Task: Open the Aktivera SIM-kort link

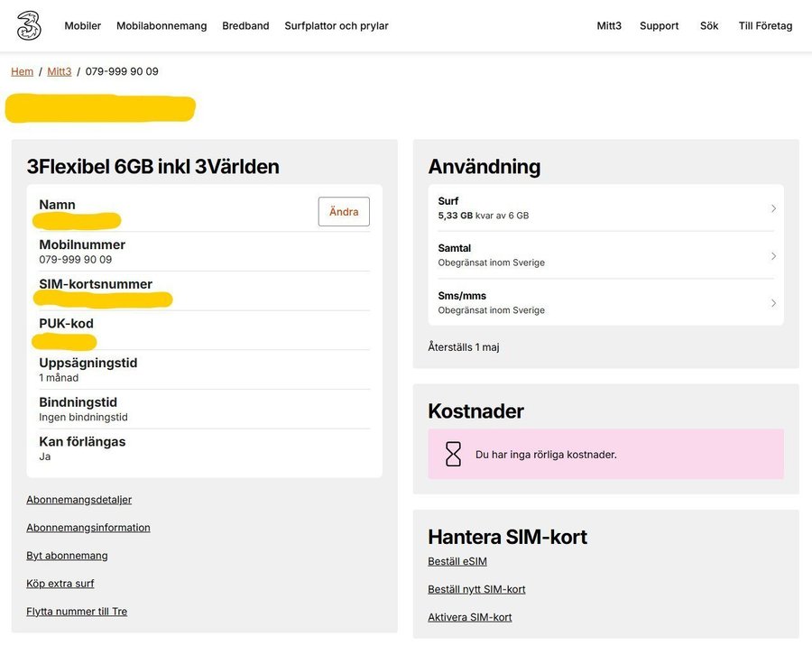Action: click(469, 617)
